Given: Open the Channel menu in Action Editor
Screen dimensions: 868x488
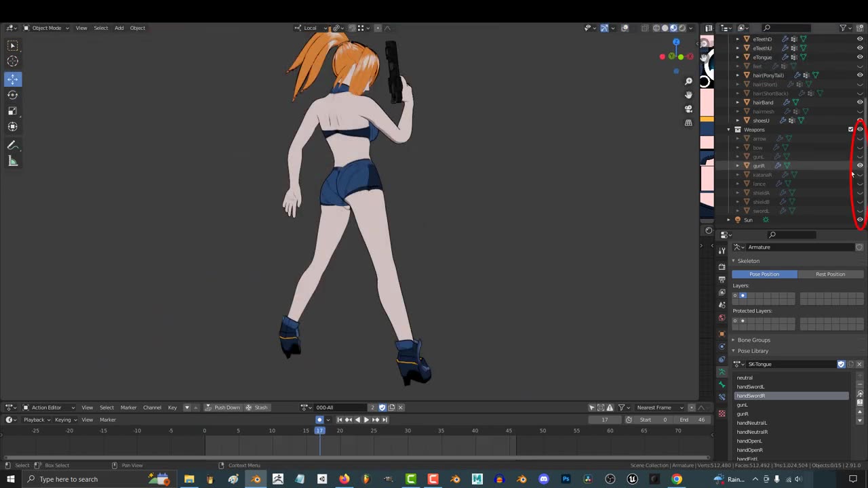Looking at the screenshot, I should click(152, 407).
